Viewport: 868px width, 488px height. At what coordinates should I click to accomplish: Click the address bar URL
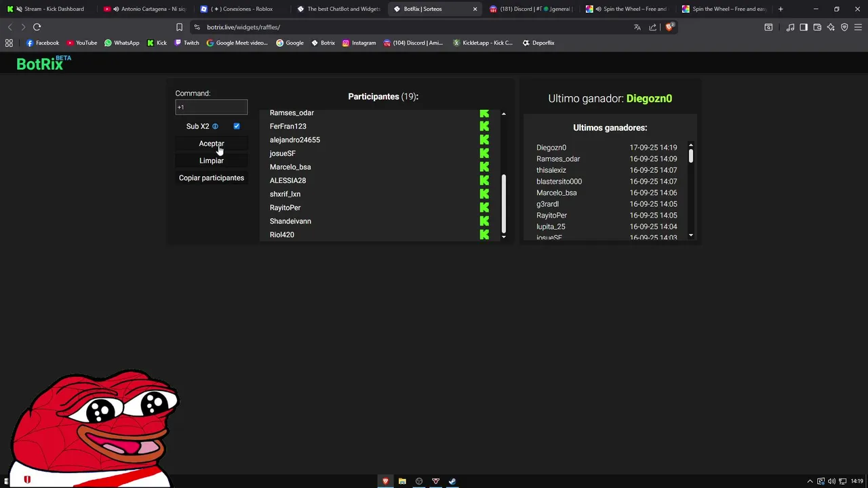coord(243,27)
